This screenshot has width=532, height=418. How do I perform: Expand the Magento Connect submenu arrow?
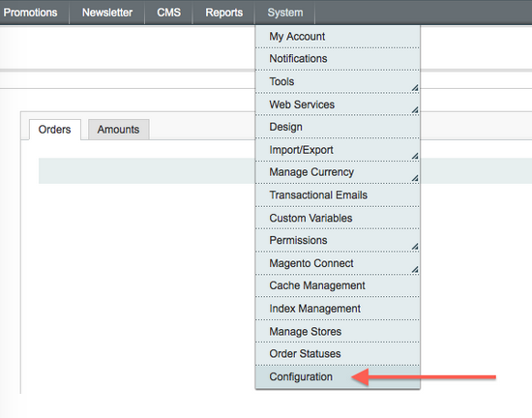coord(415,270)
